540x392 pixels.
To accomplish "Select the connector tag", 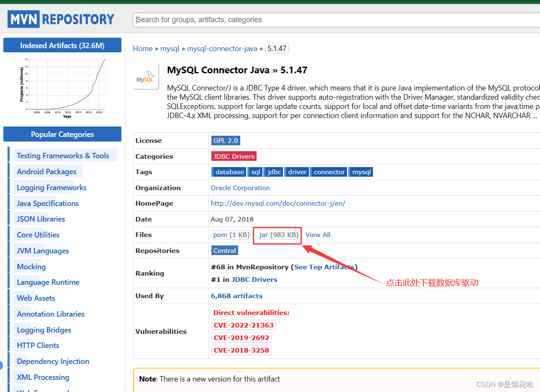I will click(329, 172).
